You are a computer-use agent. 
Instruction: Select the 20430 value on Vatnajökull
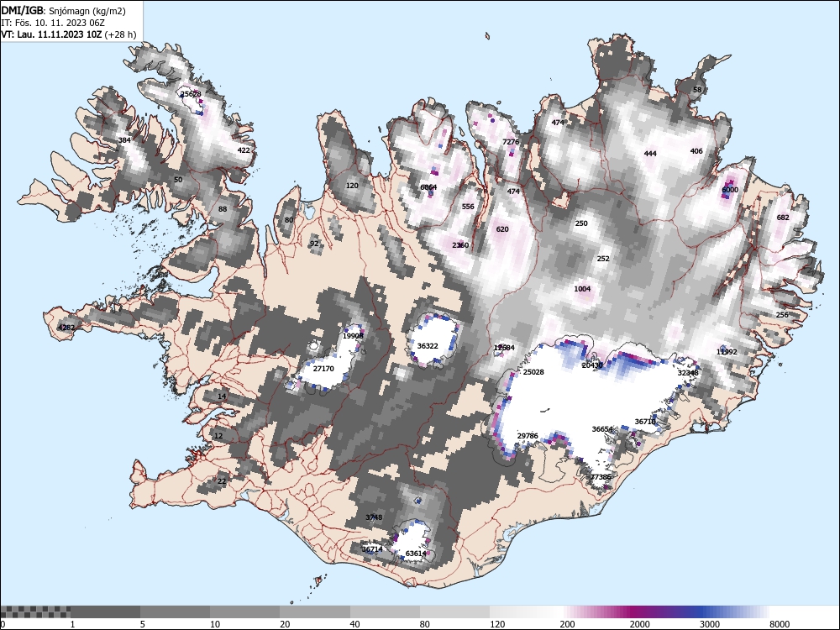point(592,365)
